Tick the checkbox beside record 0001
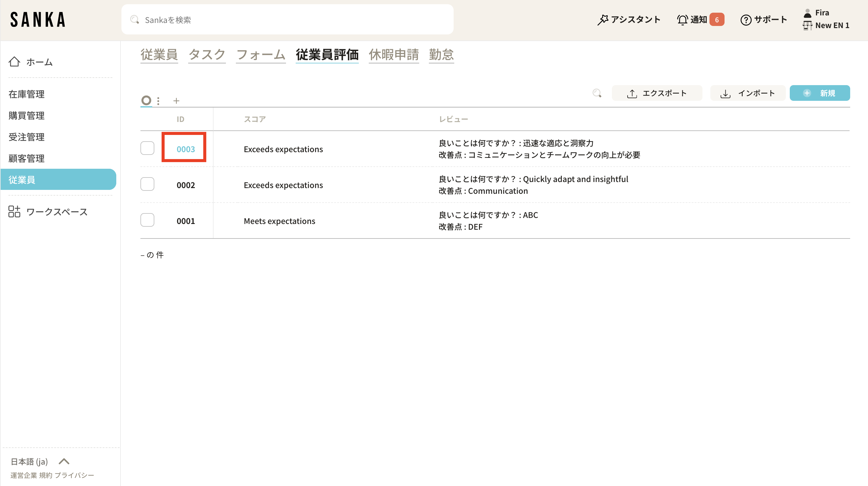The image size is (868, 486). tap(147, 220)
